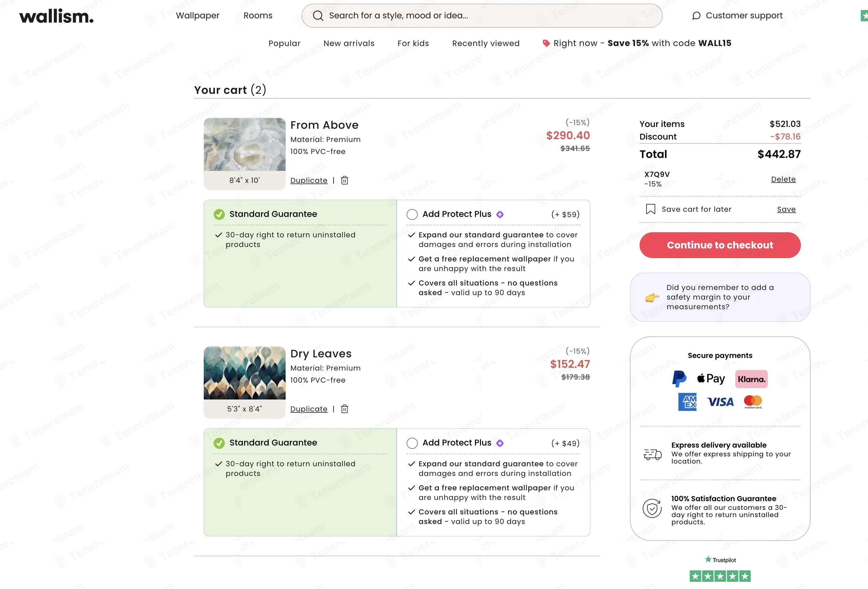Screen dimensions: 868x589
Task: Select Add Protect Plus for Dry Leaves
Action: coord(412,443)
